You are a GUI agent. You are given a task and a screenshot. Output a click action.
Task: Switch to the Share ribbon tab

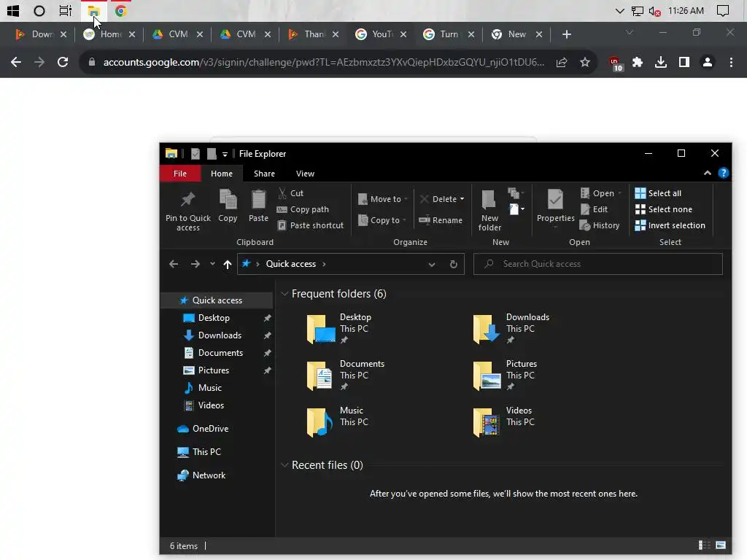point(264,174)
